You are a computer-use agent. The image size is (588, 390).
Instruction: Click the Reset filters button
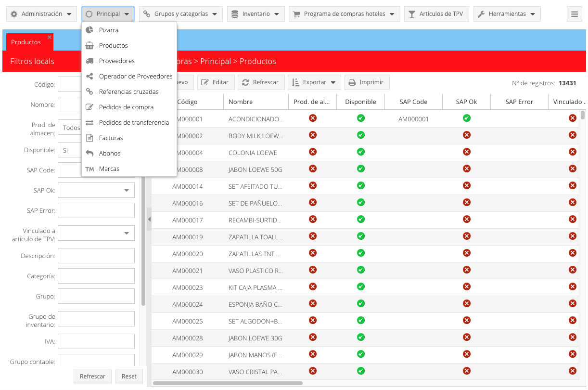129,377
